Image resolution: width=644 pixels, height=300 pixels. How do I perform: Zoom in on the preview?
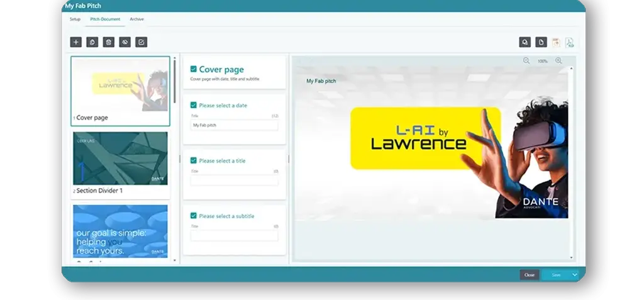(558, 61)
